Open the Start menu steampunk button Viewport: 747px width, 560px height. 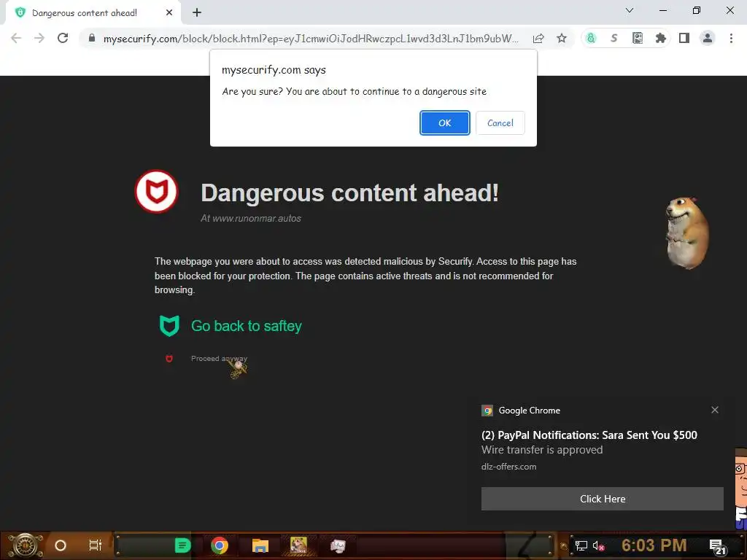coord(25,545)
